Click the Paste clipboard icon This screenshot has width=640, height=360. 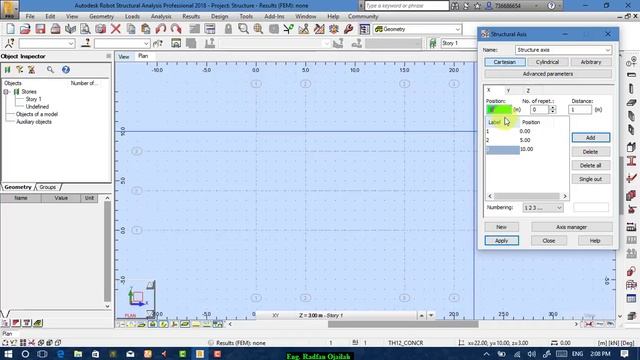146,29
